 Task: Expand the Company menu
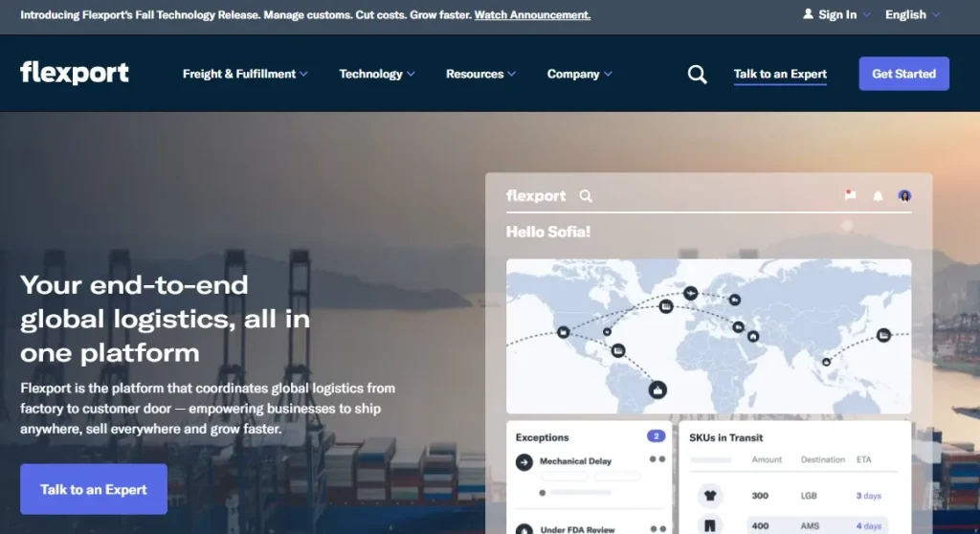pyautogui.click(x=579, y=74)
